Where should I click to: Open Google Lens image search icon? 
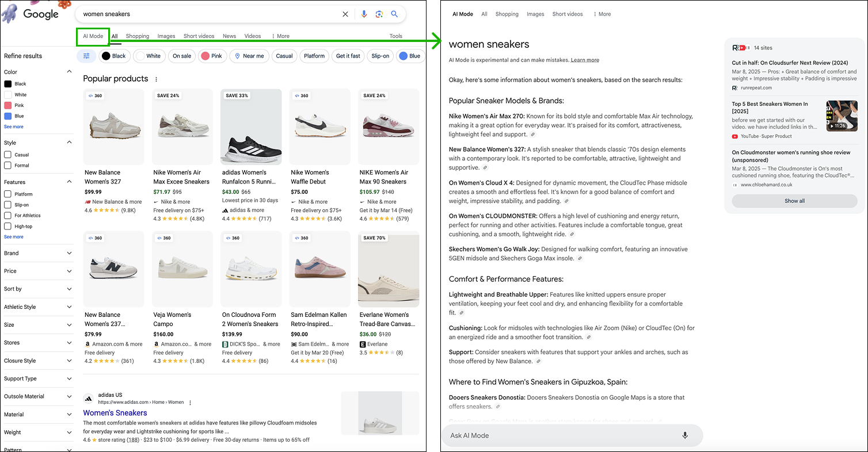click(x=379, y=14)
